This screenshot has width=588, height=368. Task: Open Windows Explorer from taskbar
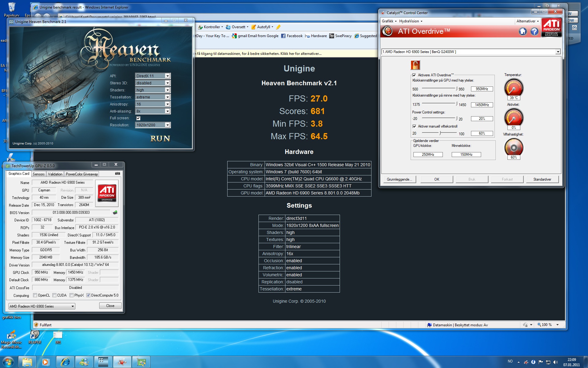pos(27,362)
